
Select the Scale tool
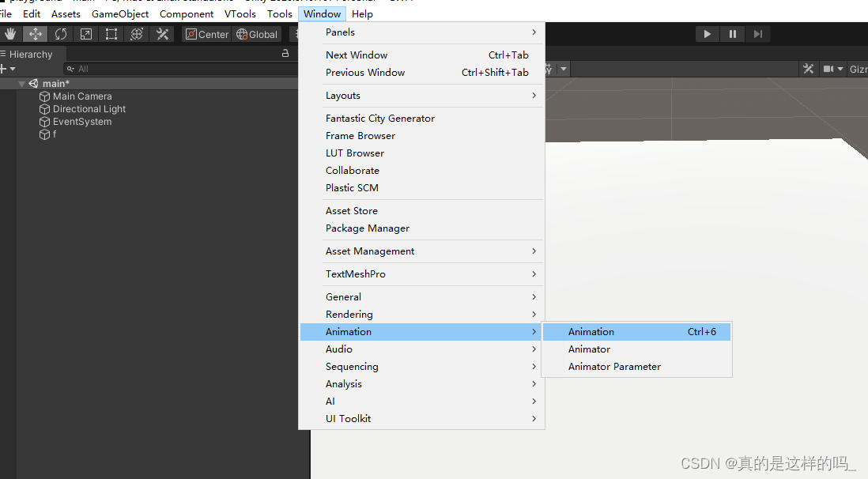click(x=86, y=34)
